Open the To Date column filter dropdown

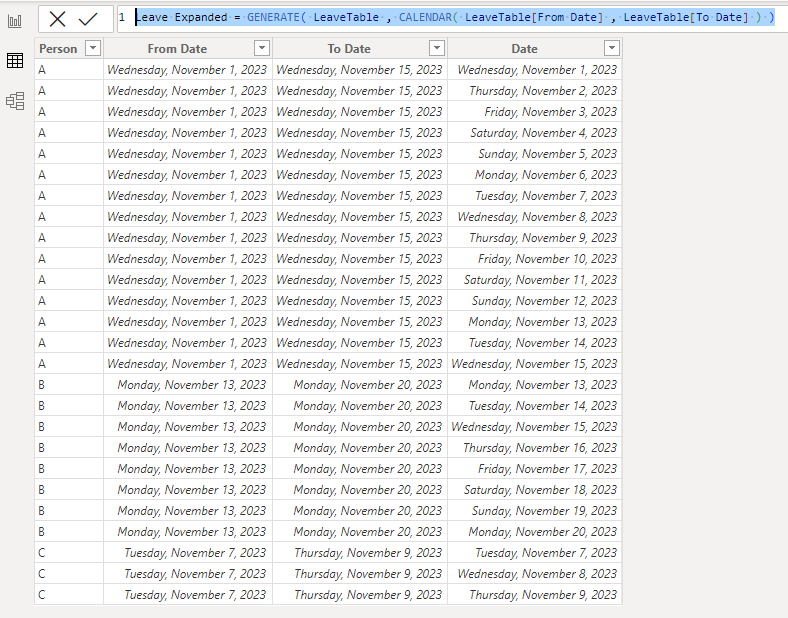tap(437, 48)
